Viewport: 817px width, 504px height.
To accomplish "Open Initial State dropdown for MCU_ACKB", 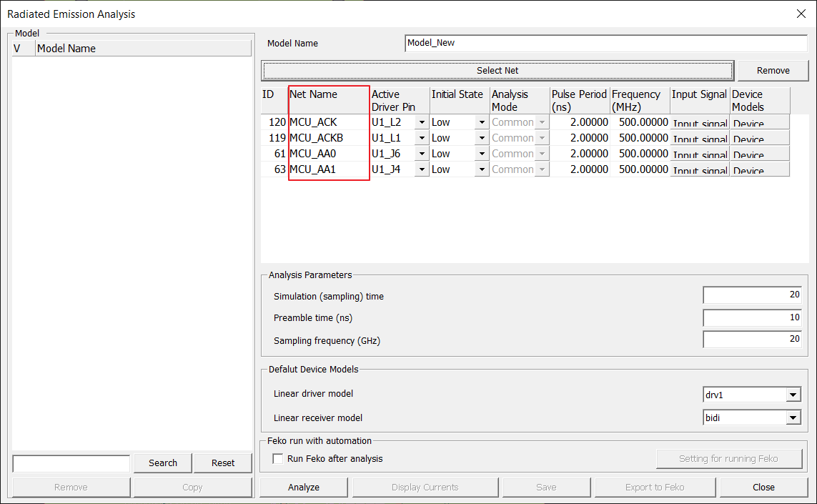I will [x=482, y=138].
